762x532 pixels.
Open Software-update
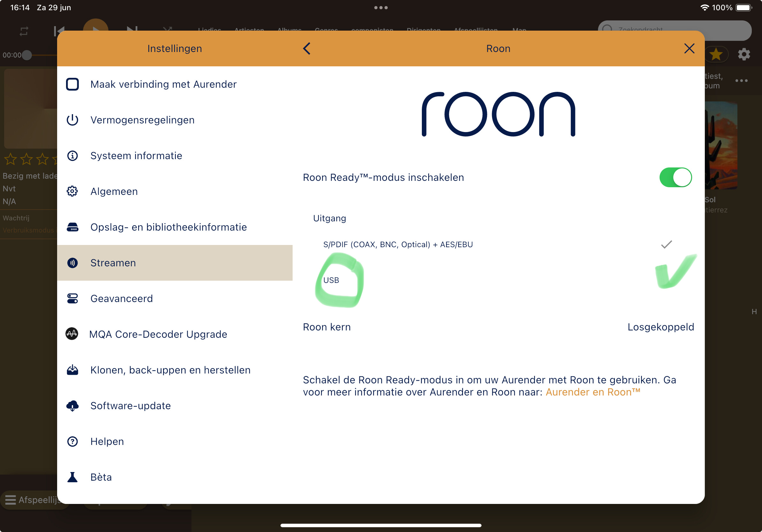point(175,406)
